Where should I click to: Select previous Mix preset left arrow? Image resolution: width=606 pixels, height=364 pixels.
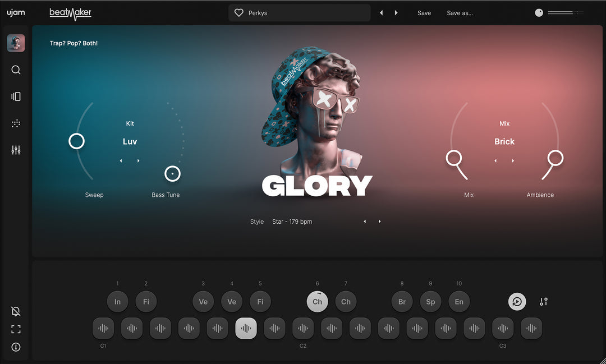click(495, 161)
